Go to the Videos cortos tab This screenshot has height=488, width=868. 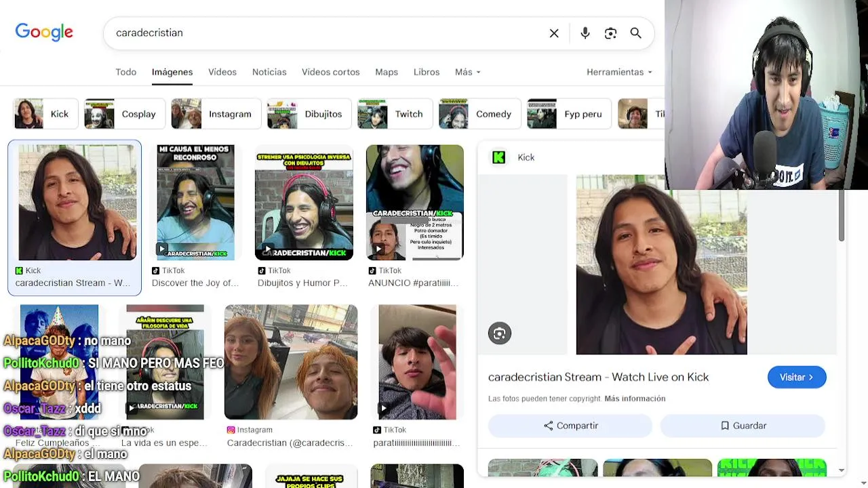click(x=330, y=72)
